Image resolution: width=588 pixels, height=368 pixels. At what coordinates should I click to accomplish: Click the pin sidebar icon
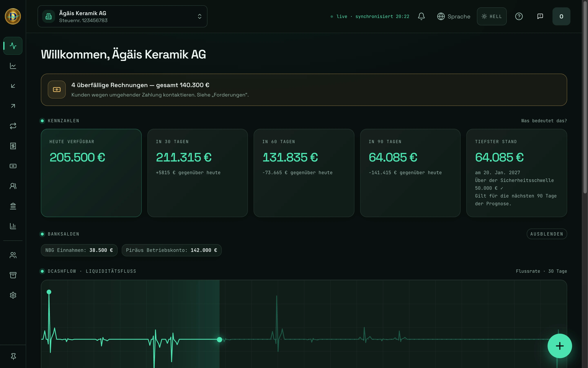pos(13,356)
